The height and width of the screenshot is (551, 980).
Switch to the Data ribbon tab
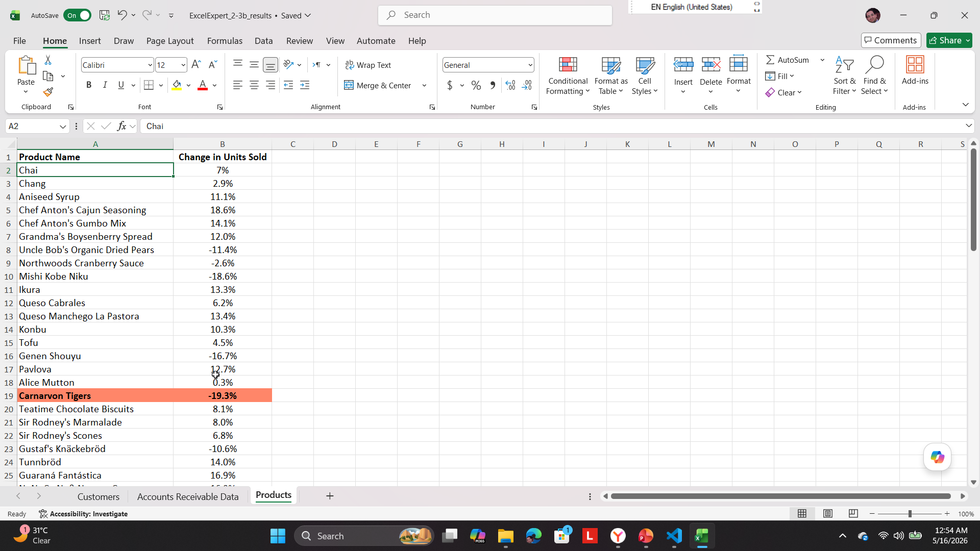[x=263, y=41]
